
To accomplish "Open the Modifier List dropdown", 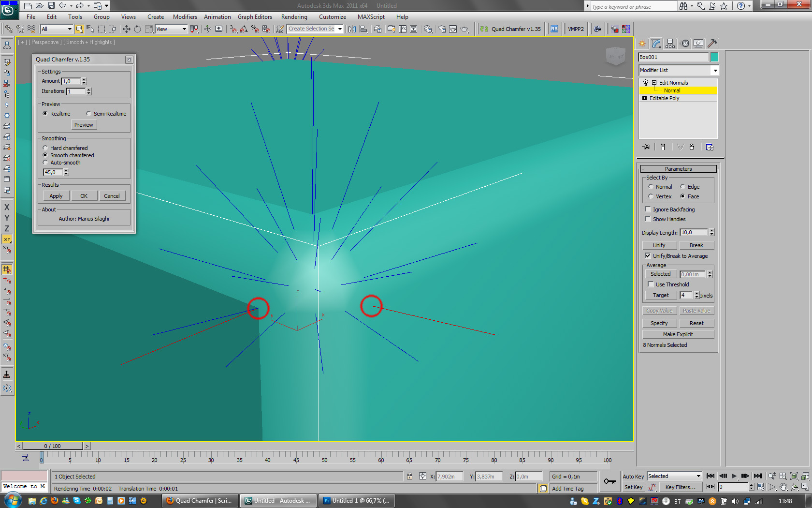I will tap(715, 70).
